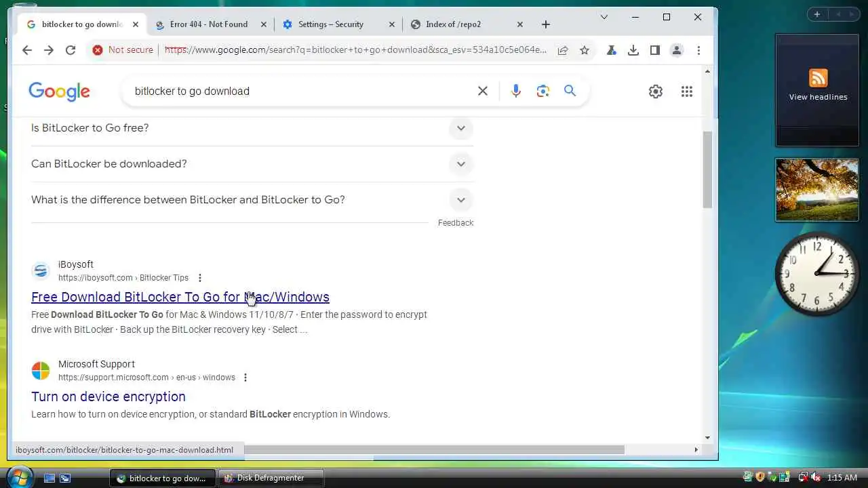Click the View headlines RSS gadget icon
The image size is (868, 488).
click(x=818, y=77)
